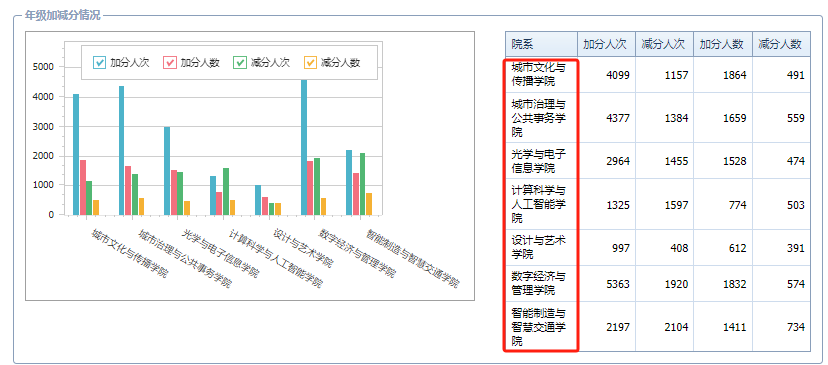Click the value 1528 in the table
The width and height of the screenshot is (828, 365).
tap(735, 161)
